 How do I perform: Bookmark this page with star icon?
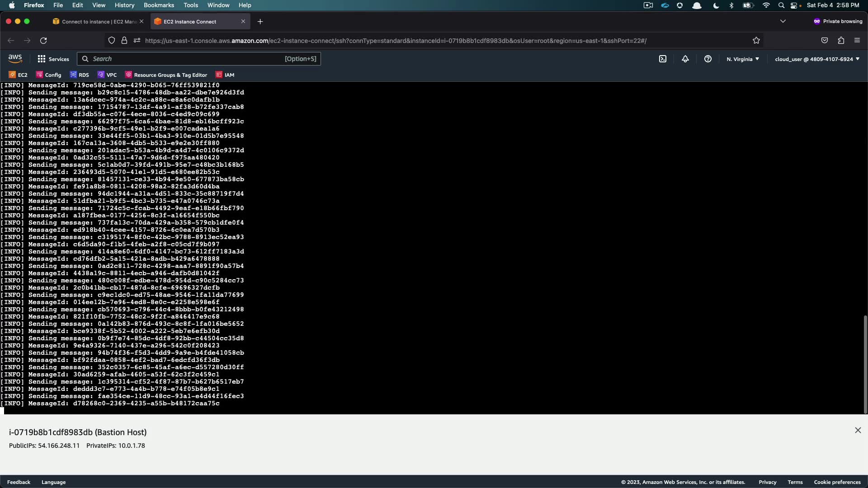point(756,41)
